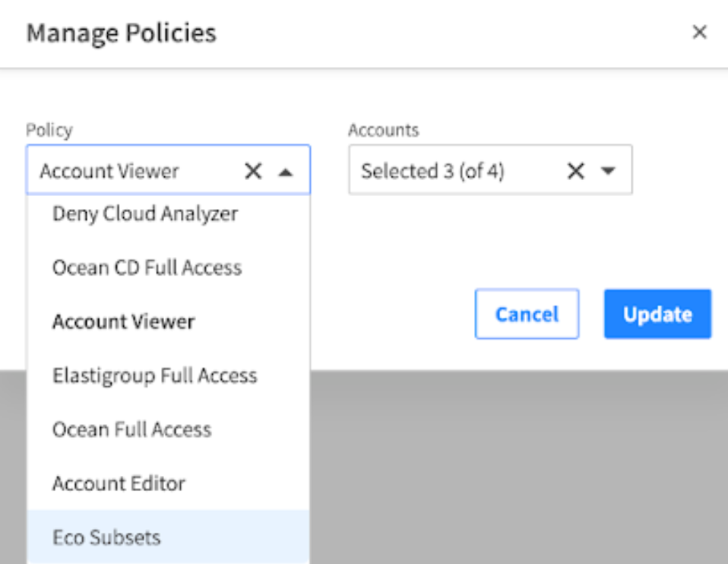Click the Policy field label
The width and height of the screenshot is (728, 564).
49,131
